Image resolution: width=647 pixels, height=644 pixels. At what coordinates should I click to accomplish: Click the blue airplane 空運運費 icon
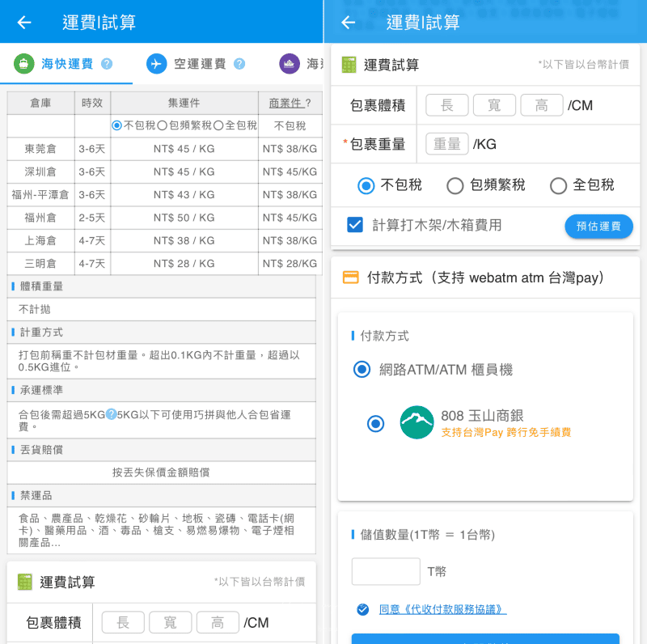[156, 64]
